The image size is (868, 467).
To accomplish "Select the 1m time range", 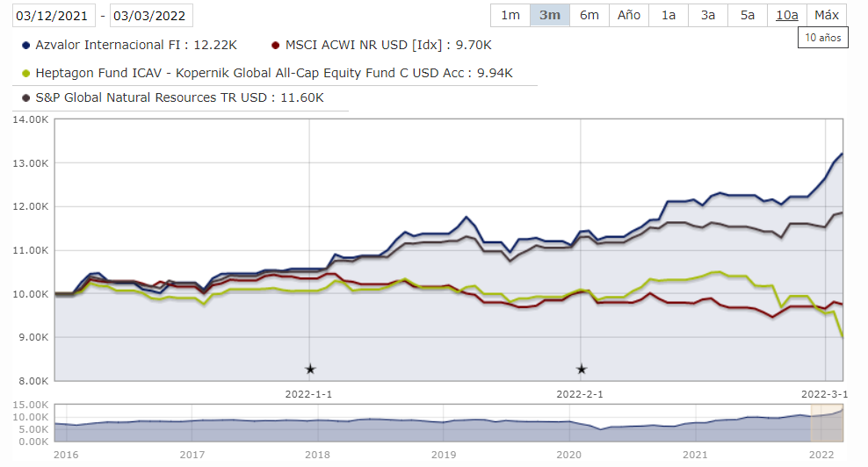I will (x=510, y=15).
